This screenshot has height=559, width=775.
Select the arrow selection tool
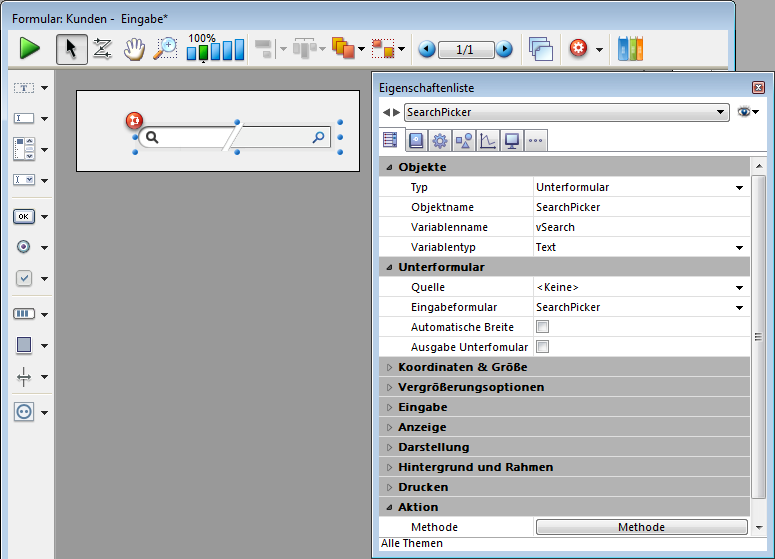pos(71,48)
